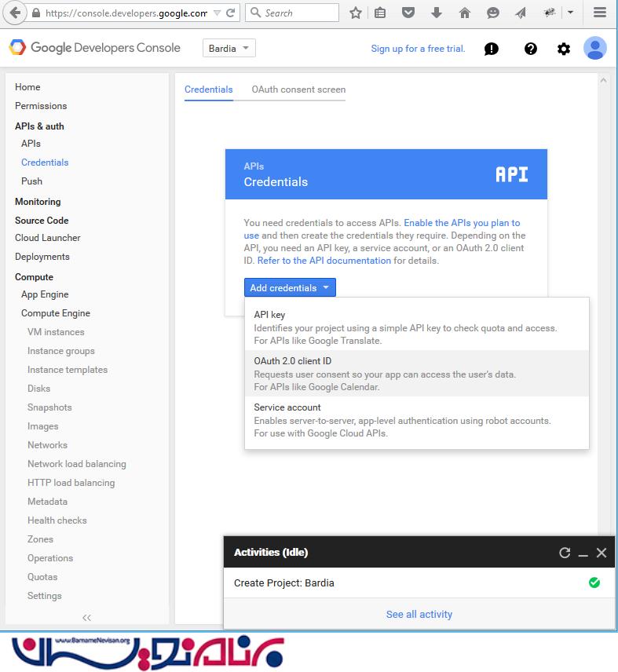The image size is (618, 672).
Task: Open the toolbar extension dropdown arrow
Action: pyautogui.click(x=570, y=13)
